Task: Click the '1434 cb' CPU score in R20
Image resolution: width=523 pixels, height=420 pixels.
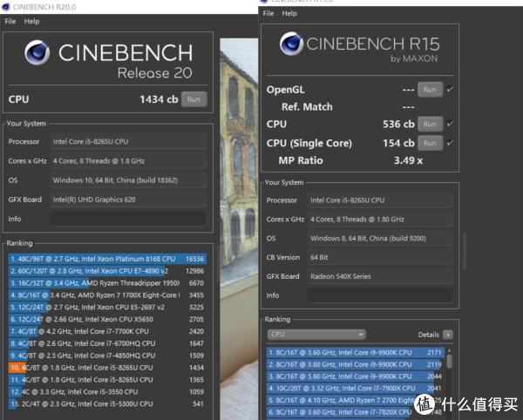Action: point(159,99)
